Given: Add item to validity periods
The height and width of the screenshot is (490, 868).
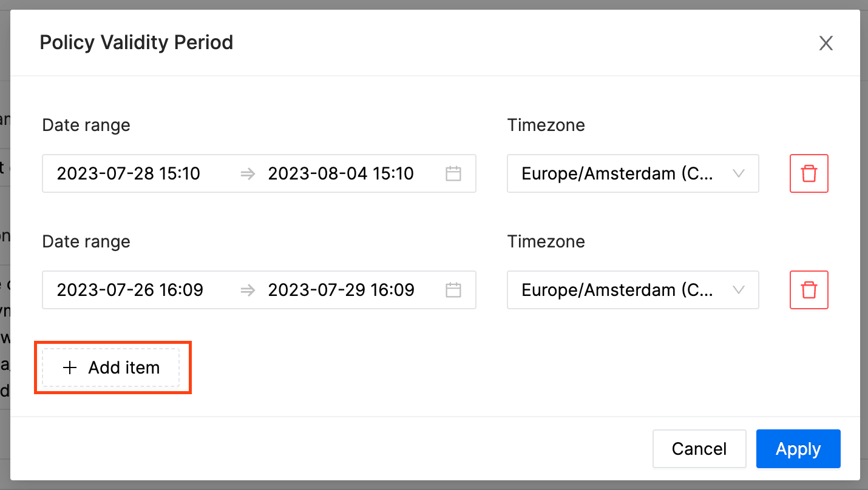Looking at the screenshot, I should pos(111,367).
